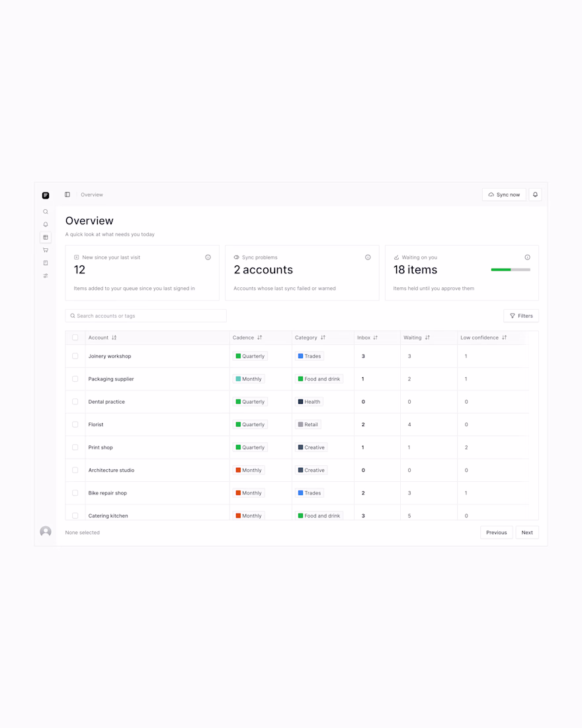
Task: Select the Architecture studio row checkbox
Action: [x=75, y=471]
